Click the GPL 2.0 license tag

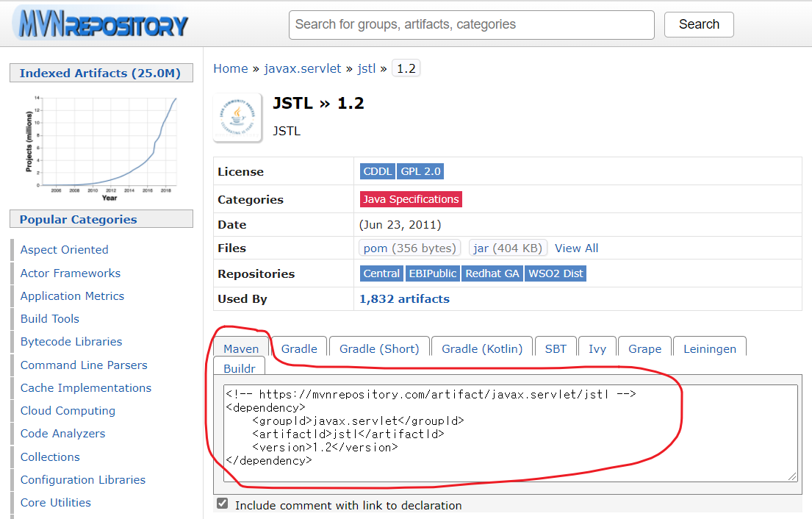420,171
